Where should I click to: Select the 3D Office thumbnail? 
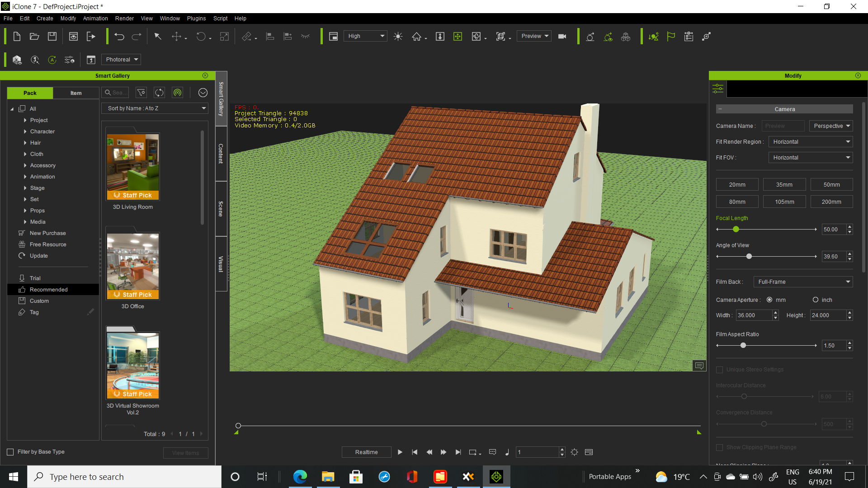click(133, 266)
